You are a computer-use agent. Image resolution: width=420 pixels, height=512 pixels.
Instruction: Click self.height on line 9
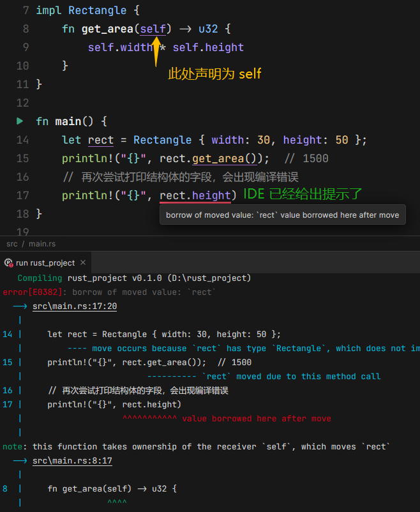pos(208,48)
